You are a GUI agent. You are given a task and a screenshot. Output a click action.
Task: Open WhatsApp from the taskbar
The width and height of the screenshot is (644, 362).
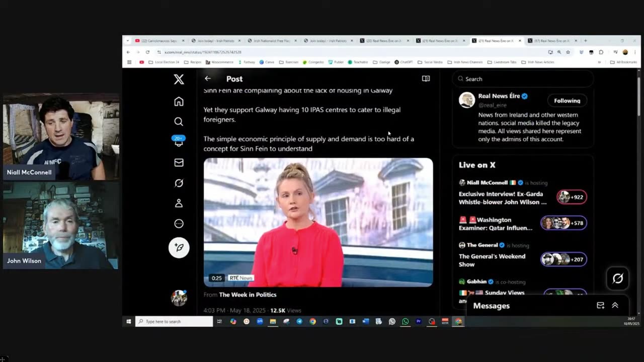point(405,321)
